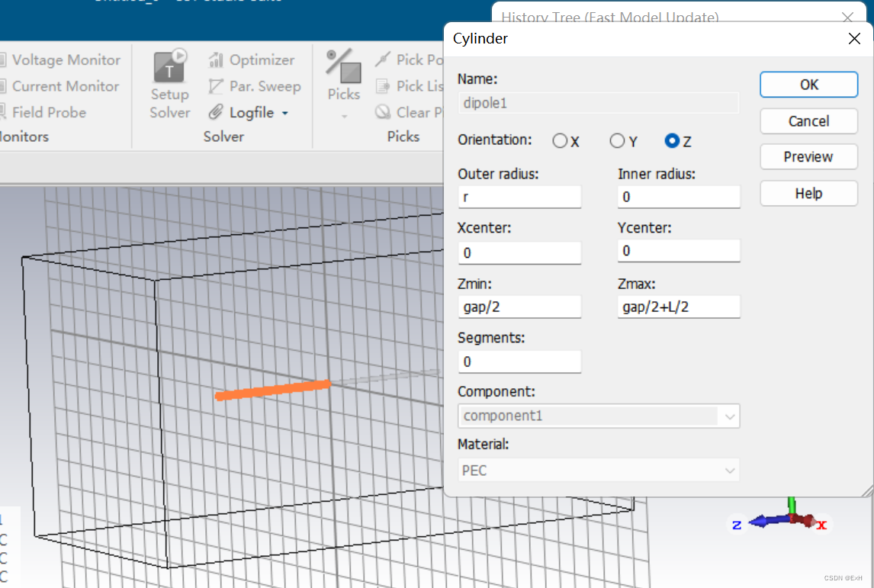Open Setup Solver
This screenshot has width=874, height=588.
(169, 84)
